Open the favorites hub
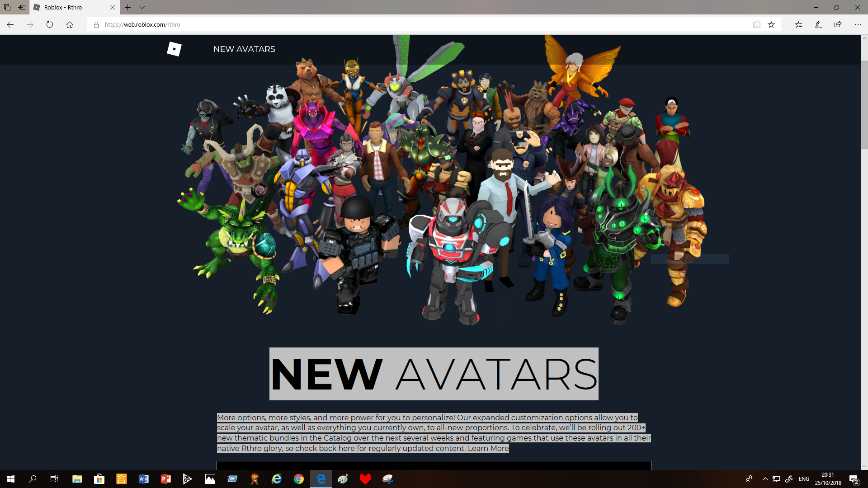The height and width of the screenshot is (488, 868). [x=798, y=24]
